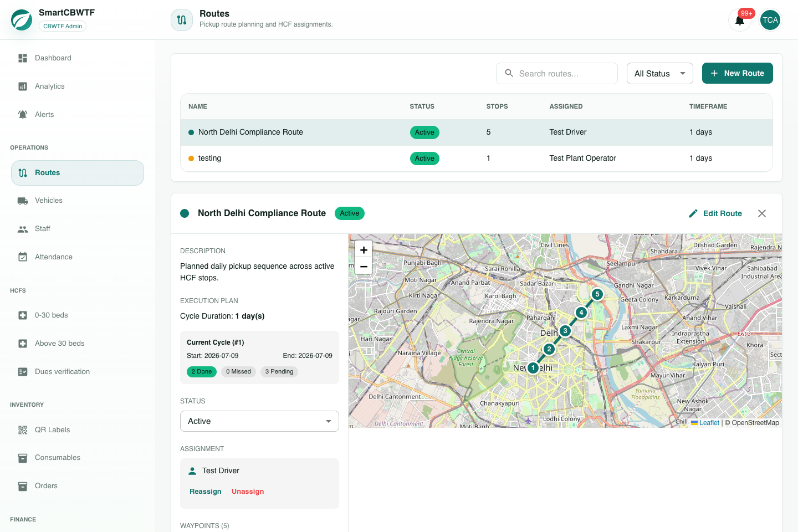Click the Active badge in testing row
Viewport: 798px width, 532px height.
point(424,158)
